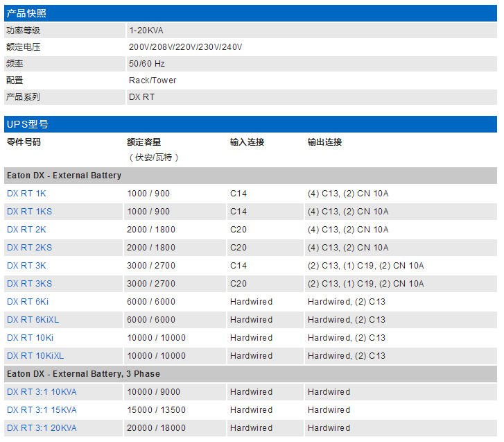The width and height of the screenshot is (504, 442).
Task: Click the 3 Phase external battery group row
Action: point(83,374)
